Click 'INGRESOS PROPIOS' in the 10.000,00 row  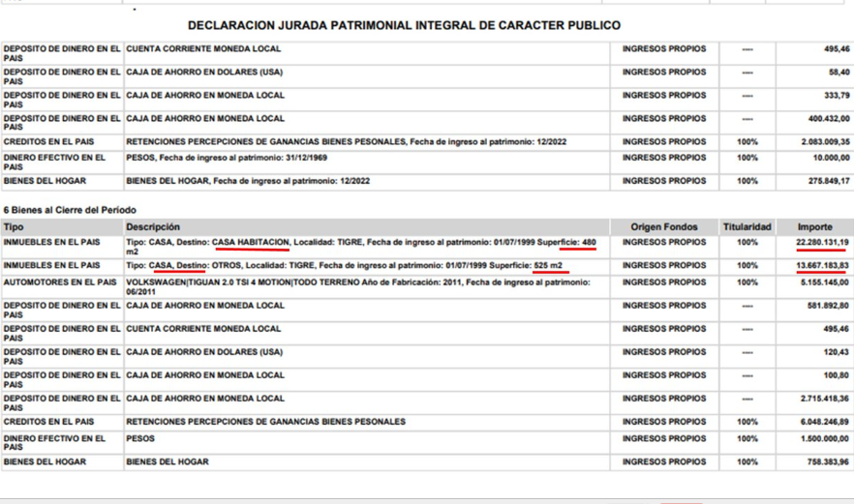click(x=664, y=158)
